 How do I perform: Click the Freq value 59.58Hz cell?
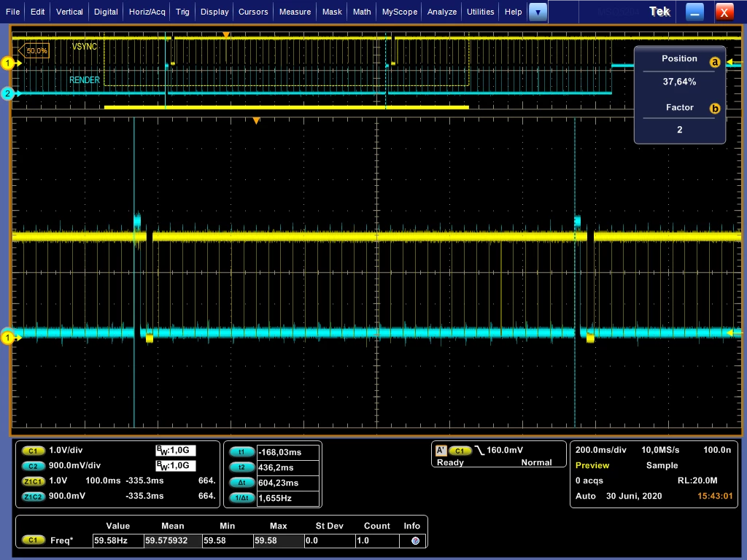pos(117,540)
